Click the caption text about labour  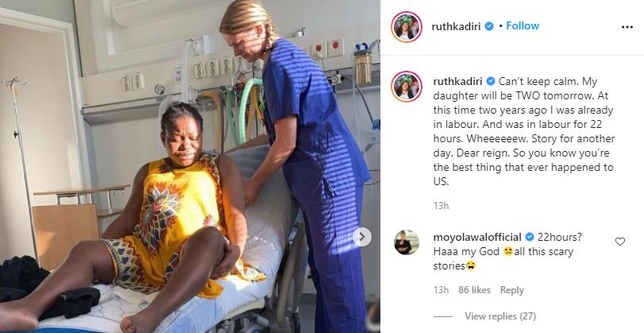[523, 132]
